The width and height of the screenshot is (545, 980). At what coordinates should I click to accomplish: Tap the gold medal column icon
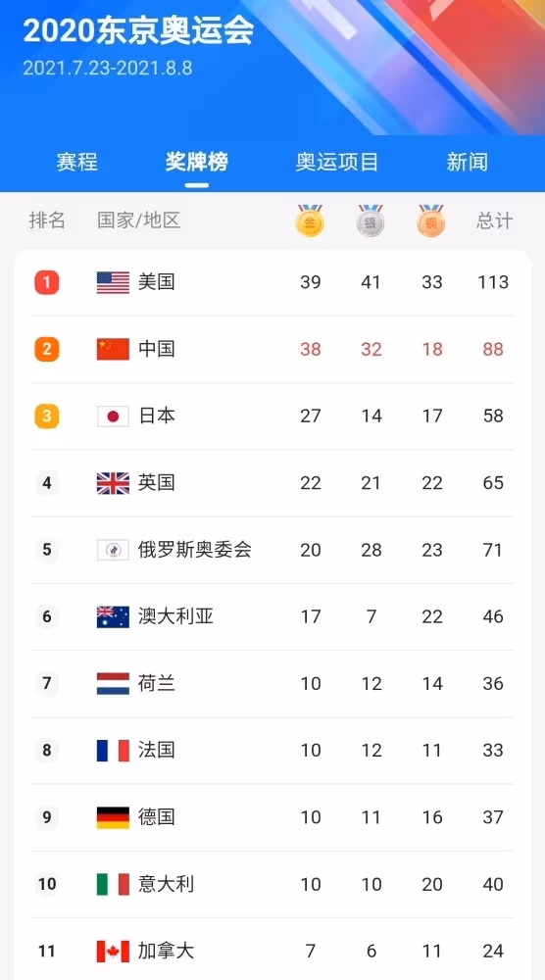[310, 220]
